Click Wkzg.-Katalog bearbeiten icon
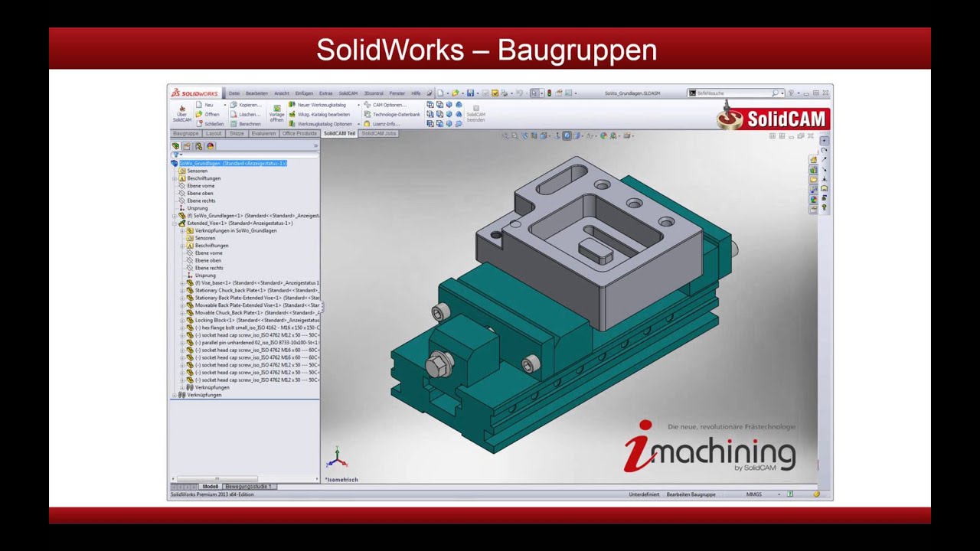Viewport: 980px width, 551px height. point(292,114)
